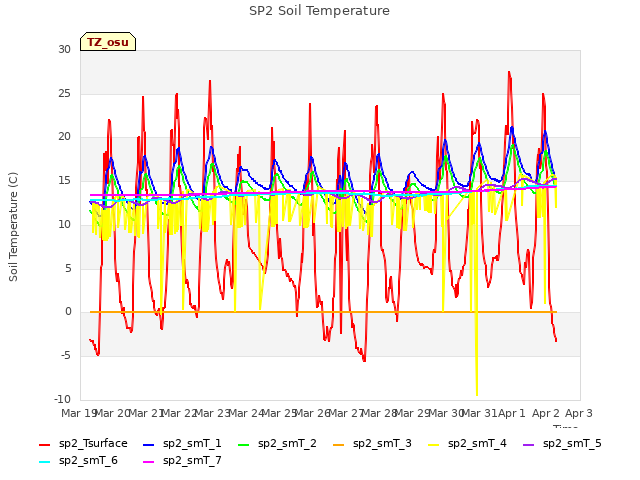Toggle the sp2_smT_7 legend entry
Image resolution: width=640 pixels, height=480 pixels.
tap(182, 461)
